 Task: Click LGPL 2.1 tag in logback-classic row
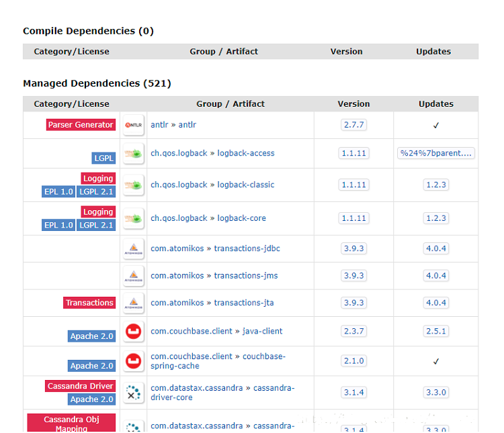[96, 192]
